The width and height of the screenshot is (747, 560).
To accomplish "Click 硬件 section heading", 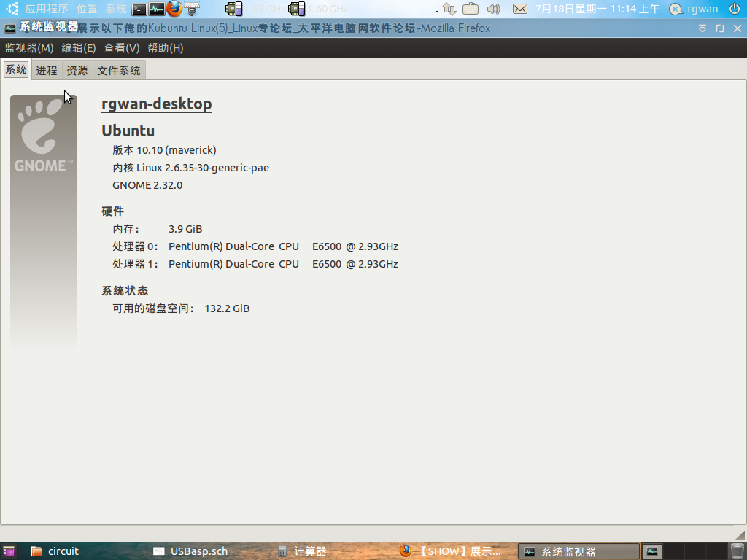I will coord(113,211).
